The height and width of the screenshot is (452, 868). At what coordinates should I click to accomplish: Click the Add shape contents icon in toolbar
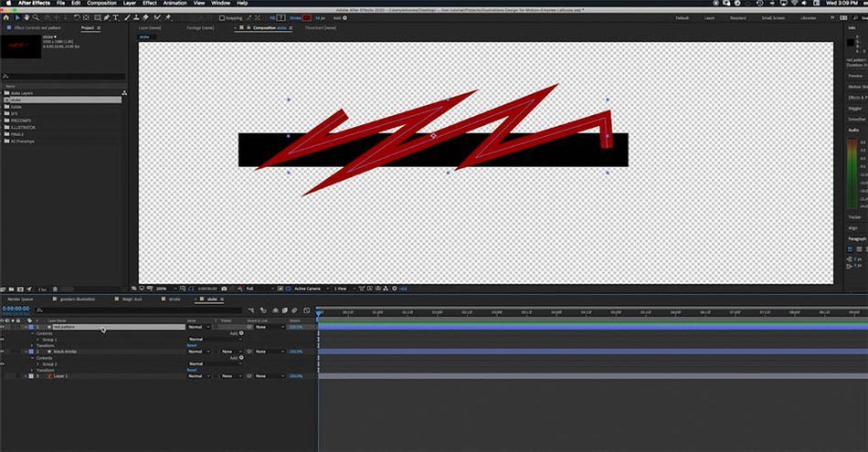[x=344, y=17]
